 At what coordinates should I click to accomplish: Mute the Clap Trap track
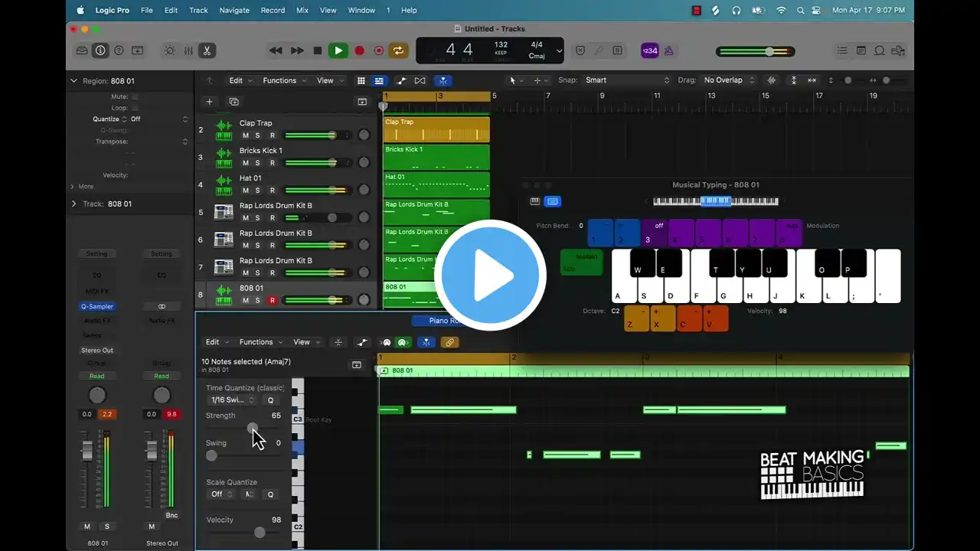click(x=245, y=135)
